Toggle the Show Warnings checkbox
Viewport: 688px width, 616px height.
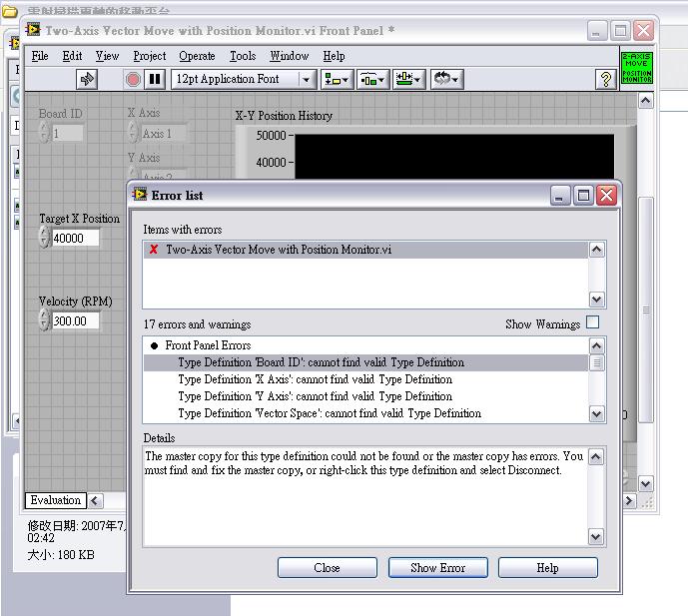tap(592, 322)
